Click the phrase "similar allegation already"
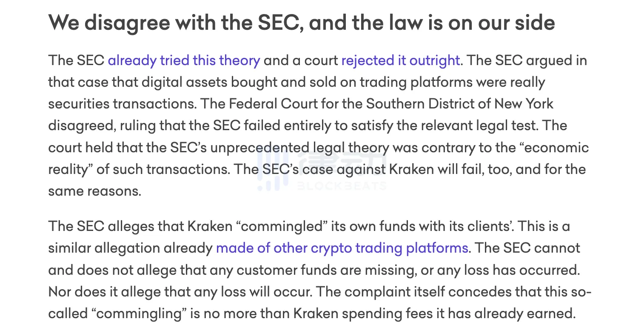The image size is (644, 336). point(130,248)
